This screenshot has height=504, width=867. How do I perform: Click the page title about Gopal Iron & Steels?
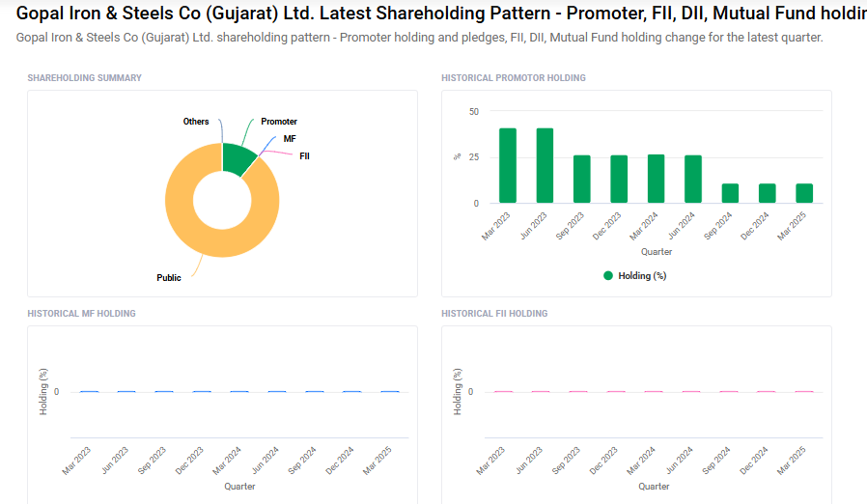(x=441, y=13)
